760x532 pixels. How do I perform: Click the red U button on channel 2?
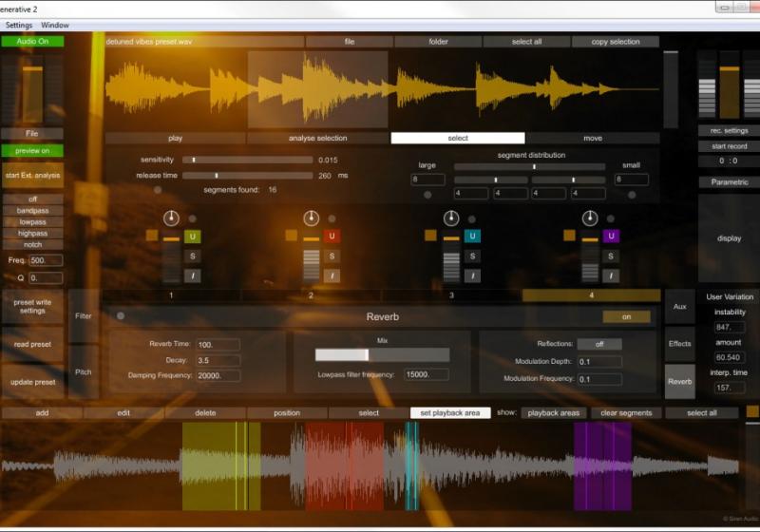332,237
